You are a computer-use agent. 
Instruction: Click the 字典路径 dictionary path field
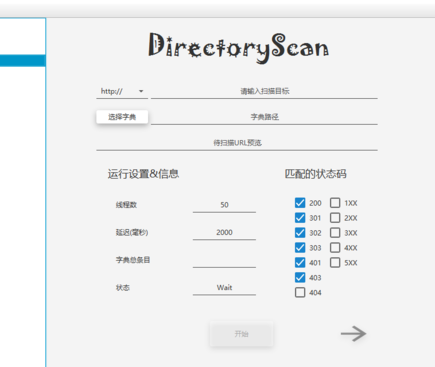click(x=264, y=117)
